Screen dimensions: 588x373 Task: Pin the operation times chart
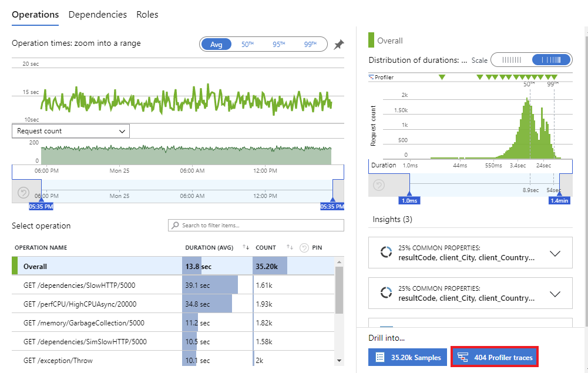pos(338,45)
